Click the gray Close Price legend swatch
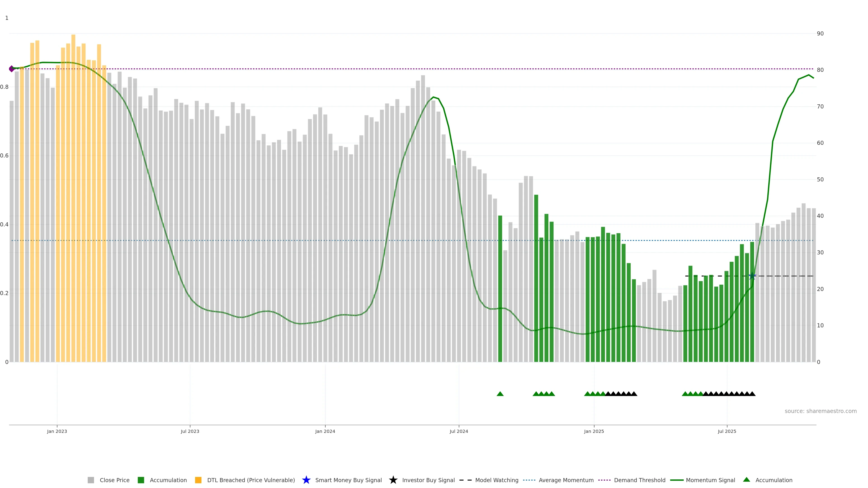The image size is (868, 488). (x=91, y=480)
